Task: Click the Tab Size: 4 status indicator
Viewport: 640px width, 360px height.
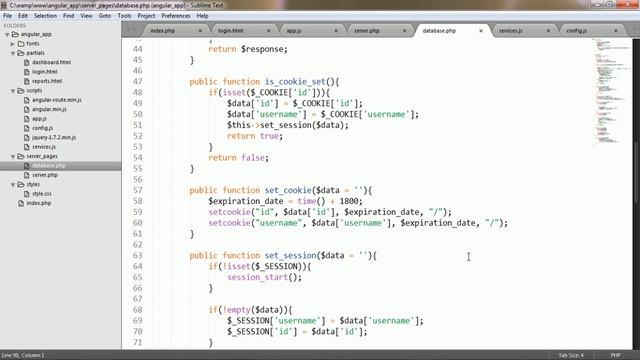Action: (x=571, y=355)
